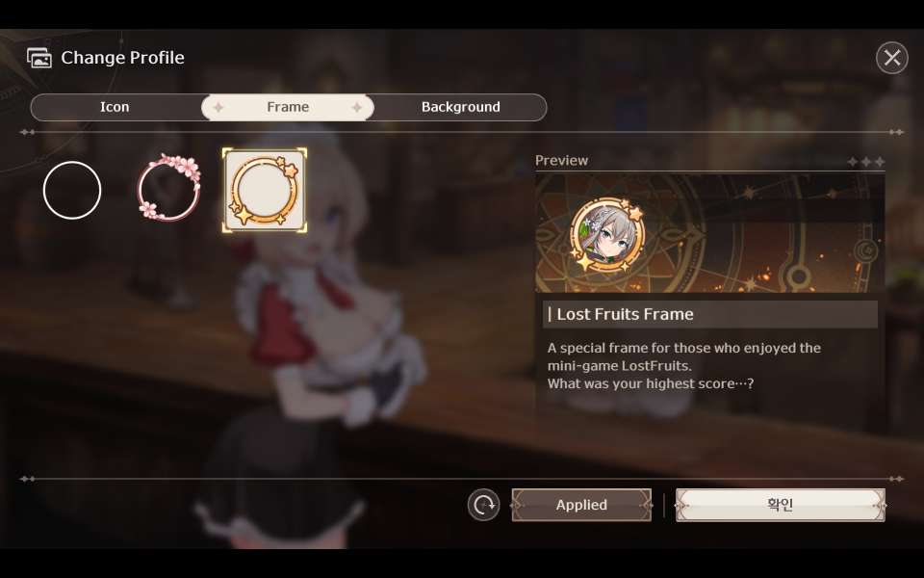924x578 pixels.
Task: Open the Background tab
Action: pos(460,107)
